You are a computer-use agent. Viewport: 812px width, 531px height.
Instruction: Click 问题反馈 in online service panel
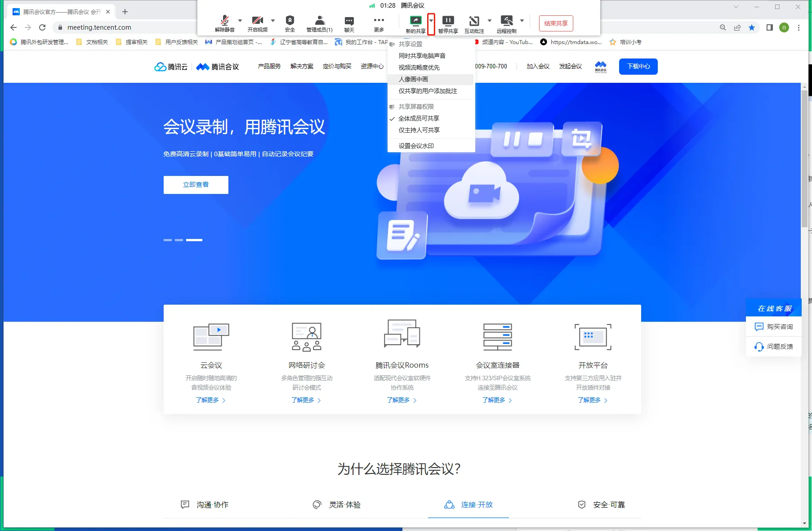tap(774, 346)
